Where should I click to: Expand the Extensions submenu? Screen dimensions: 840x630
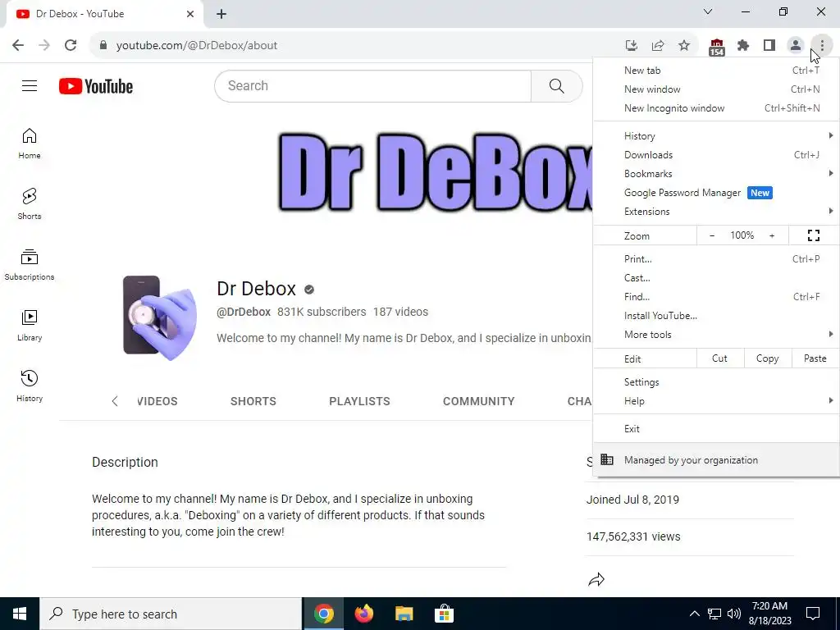[716, 211]
